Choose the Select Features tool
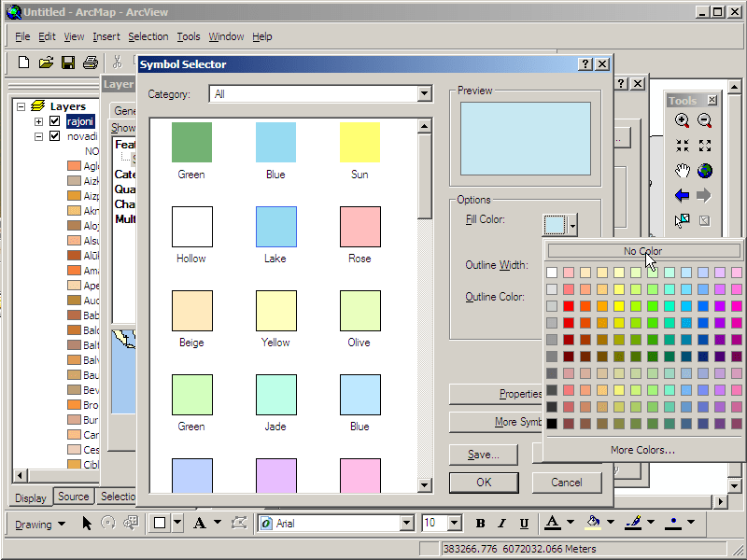Screen dimensions: 747x560 (683, 220)
